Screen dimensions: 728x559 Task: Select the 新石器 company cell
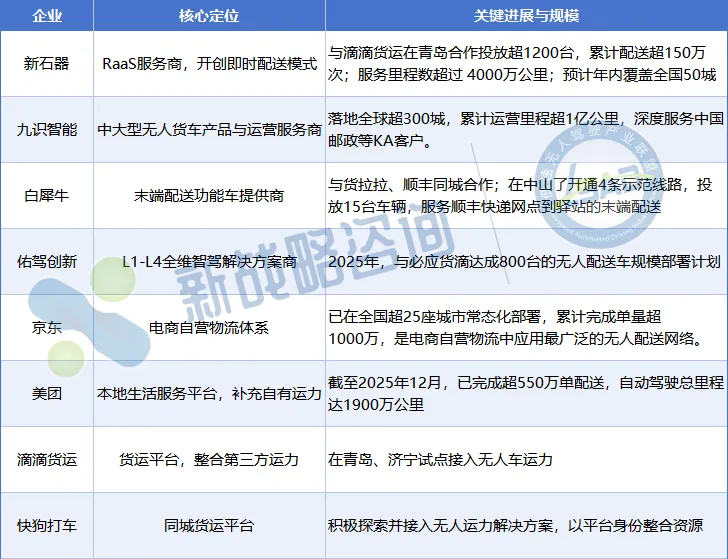(46, 64)
